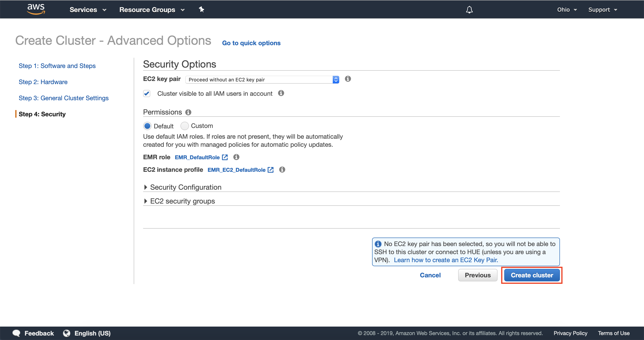Screen dimensions: 644x340
Task: Click info icon next to EMR role
Action: pyautogui.click(x=236, y=157)
